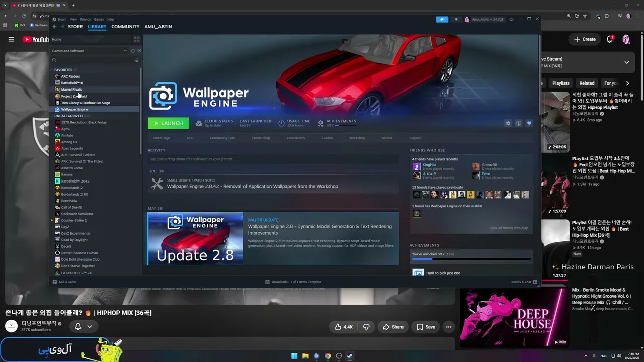Switch to the STORE tab
The width and height of the screenshot is (644, 362).
tap(75, 26)
